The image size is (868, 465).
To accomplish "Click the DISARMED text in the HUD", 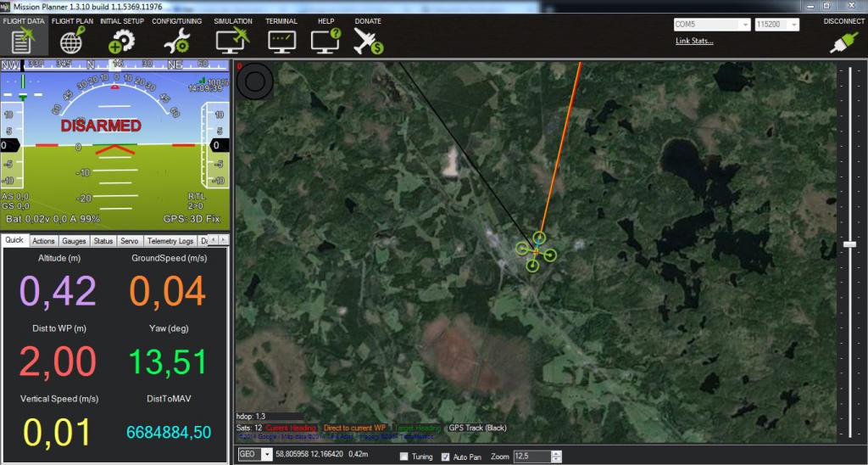I will click(x=101, y=126).
